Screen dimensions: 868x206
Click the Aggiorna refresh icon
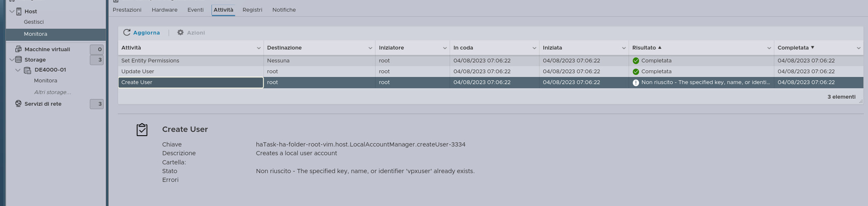(127, 32)
